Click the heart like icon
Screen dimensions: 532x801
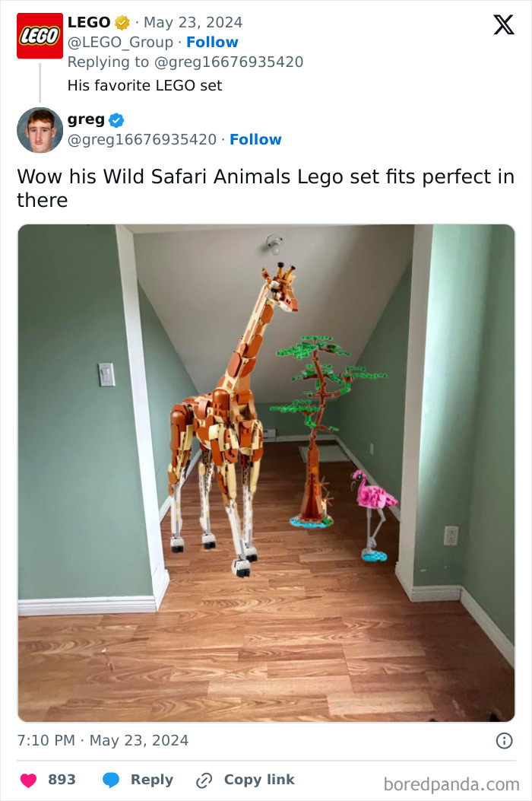[29, 780]
